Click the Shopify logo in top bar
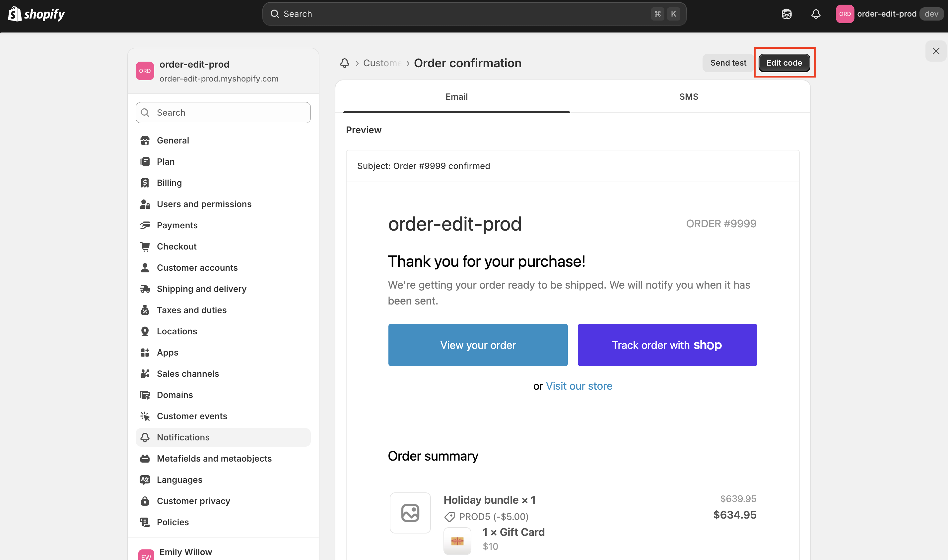This screenshot has width=948, height=560. (36, 14)
